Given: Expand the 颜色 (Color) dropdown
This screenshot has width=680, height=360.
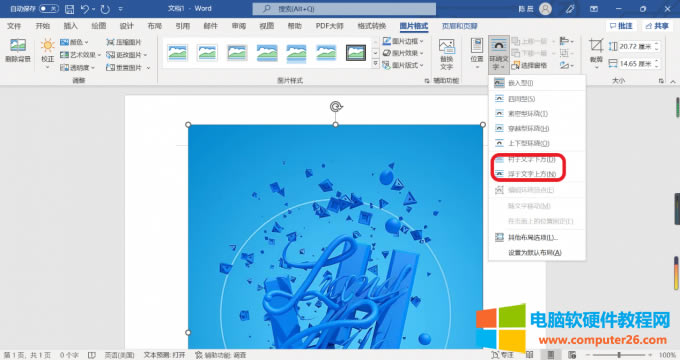Looking at the screenshot, I should click(74, 42).
